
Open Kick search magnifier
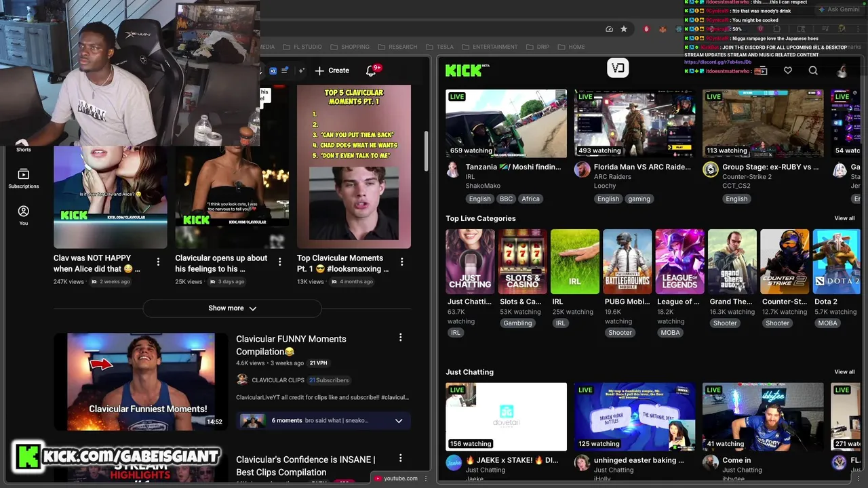[813, 70]
